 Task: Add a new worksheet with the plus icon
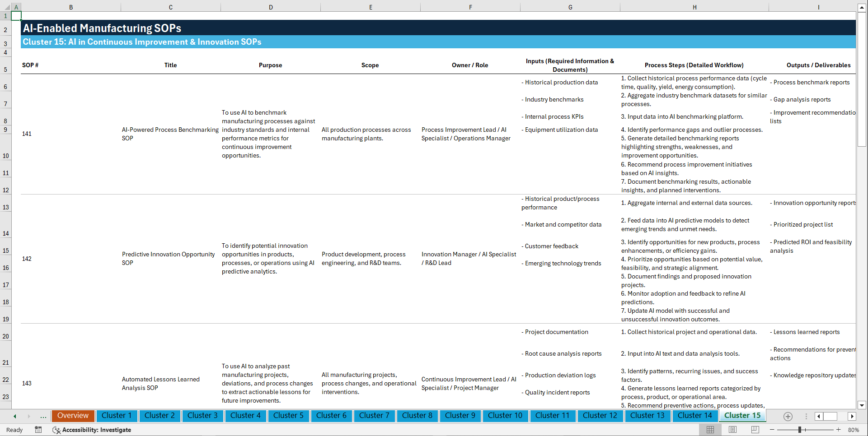click(788, 416)
